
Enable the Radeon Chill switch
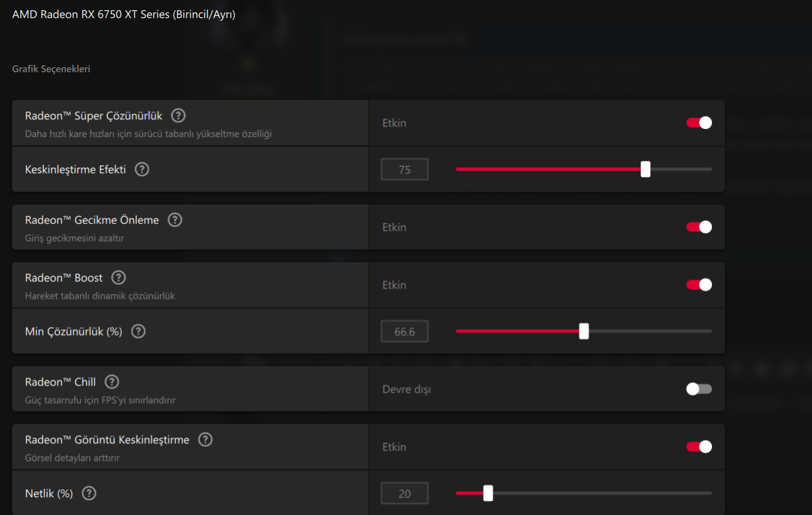click(699, 389)
